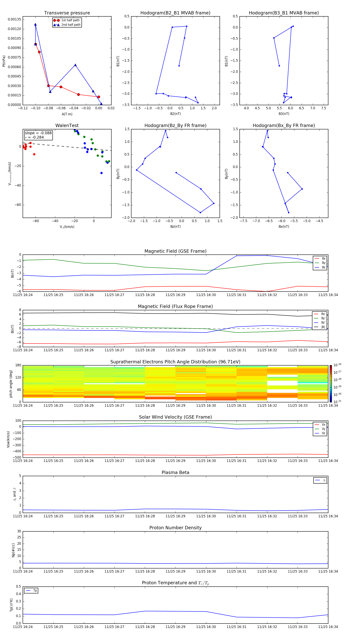Click the 'Bx' legend entry in GSE panel
Image resolution: width=351 pixels, height=644 pixels.
click(320, 259)
